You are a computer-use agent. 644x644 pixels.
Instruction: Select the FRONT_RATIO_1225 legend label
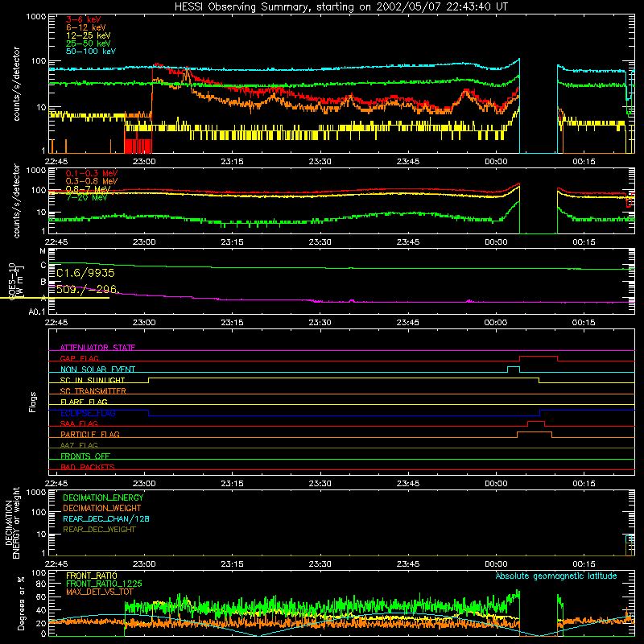click(104, 584)
